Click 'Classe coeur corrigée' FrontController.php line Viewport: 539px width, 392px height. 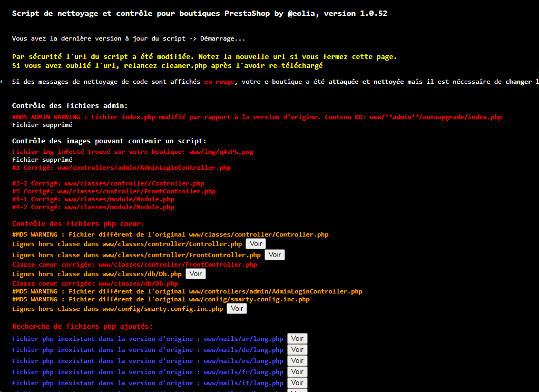pyautogui.click(x=134, y=264)
